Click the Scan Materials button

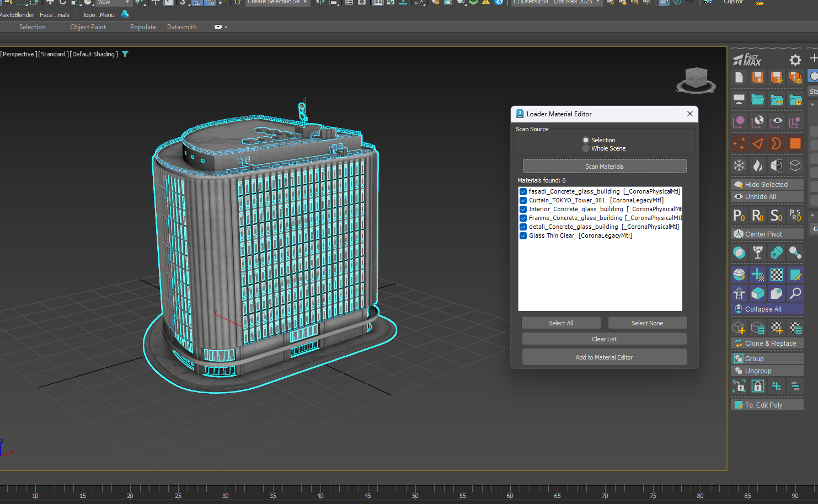coord(605,167)
